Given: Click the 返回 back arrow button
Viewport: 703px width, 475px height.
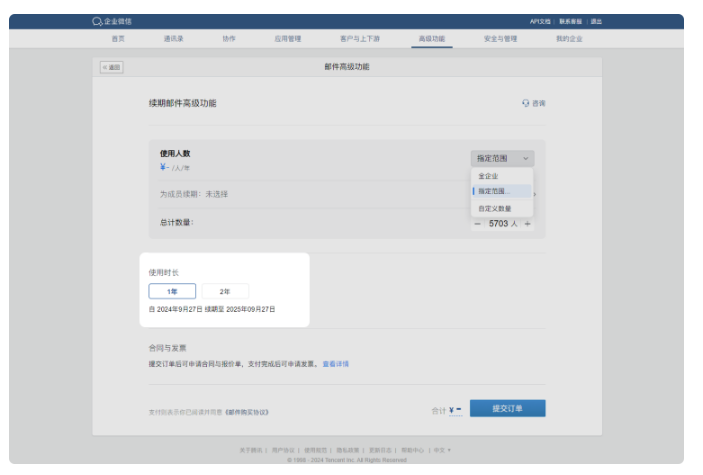Looking at the screenshot, I should (111, 67).
